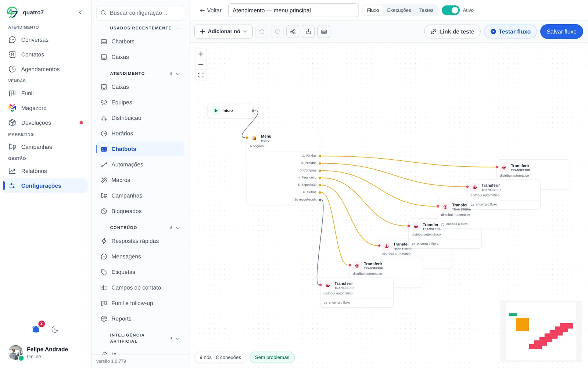This screenshot has width=588, height=368.
Task: Open the Adicionar nó dropdown
Action: tap(223, 32)
